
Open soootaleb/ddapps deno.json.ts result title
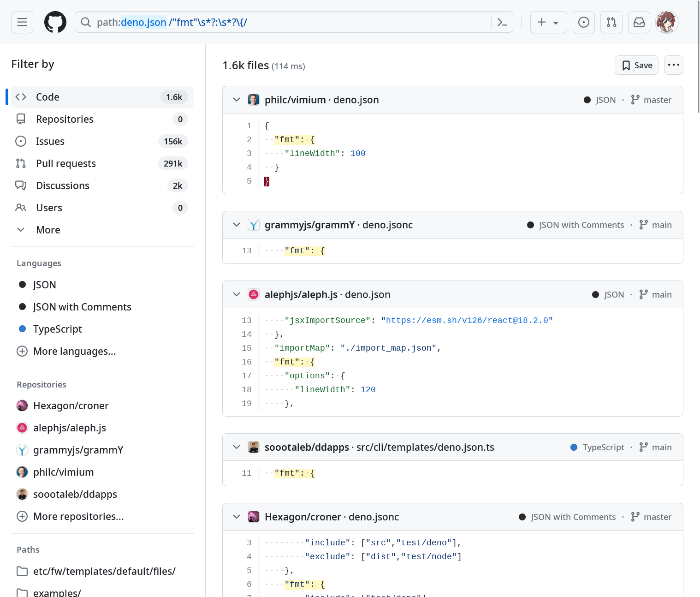(x=380, y=447)
